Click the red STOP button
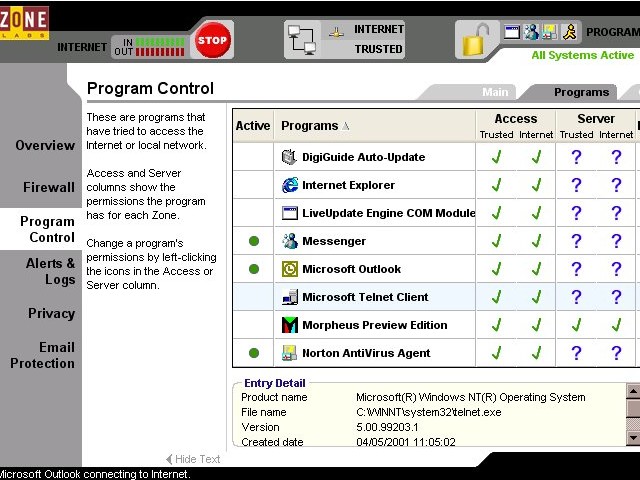The width and height of the screenshot is (640, 480). [212, 40]
